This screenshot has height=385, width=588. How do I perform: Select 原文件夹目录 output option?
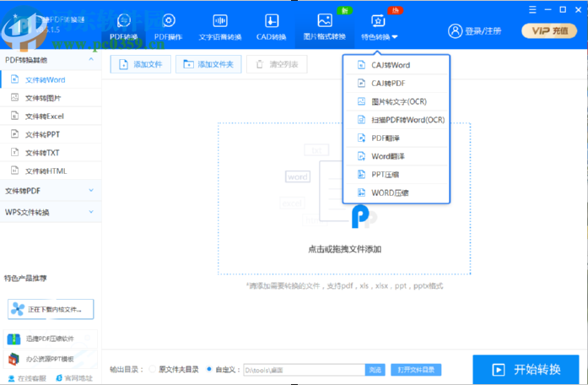(x=152, y=369)
